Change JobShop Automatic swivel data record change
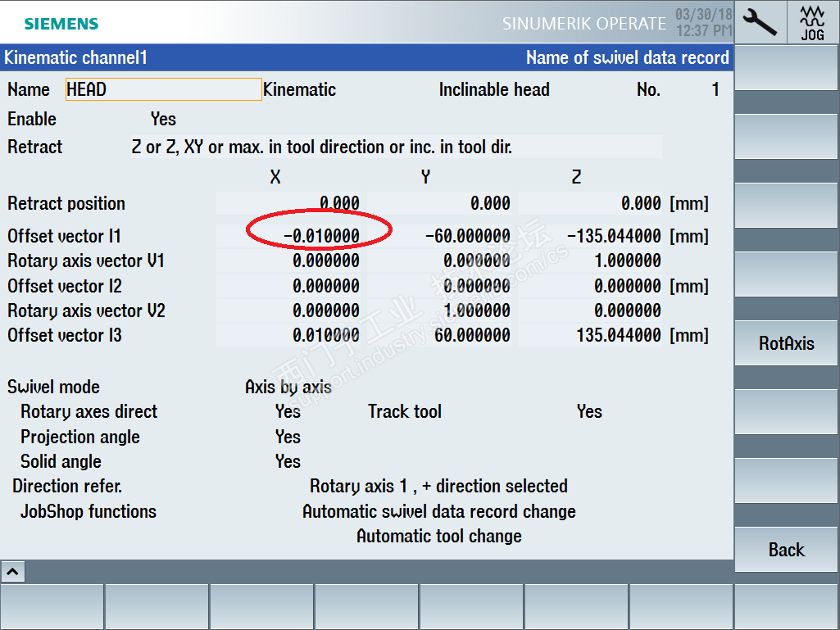Viewport: 840px width, 630px height. pyautogui.click(x=438, y=511)
